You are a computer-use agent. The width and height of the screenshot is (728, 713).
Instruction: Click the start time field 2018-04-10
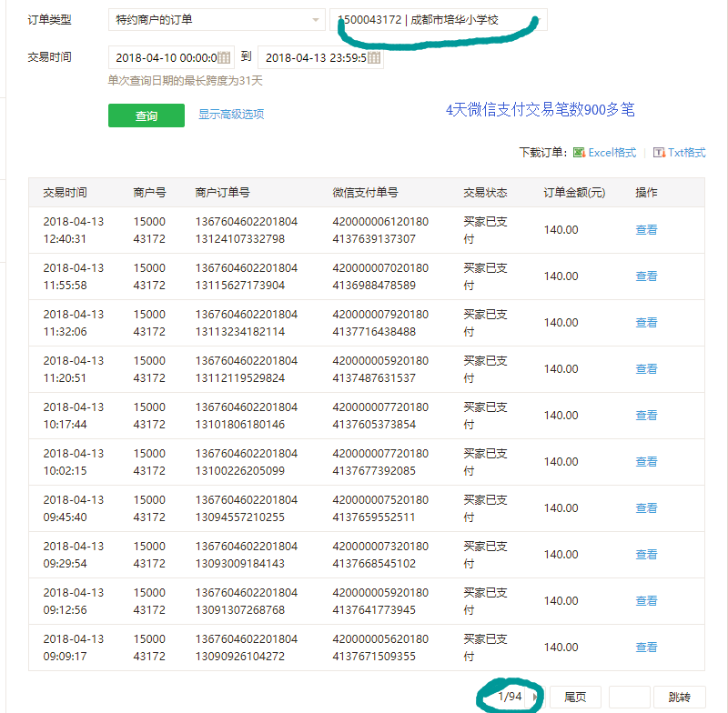(x=171, y=57)
